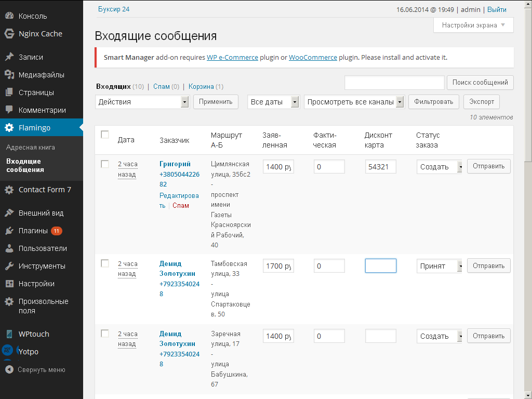
Task: Click the Фильтровать button
Action: click(x=434, y=102)
